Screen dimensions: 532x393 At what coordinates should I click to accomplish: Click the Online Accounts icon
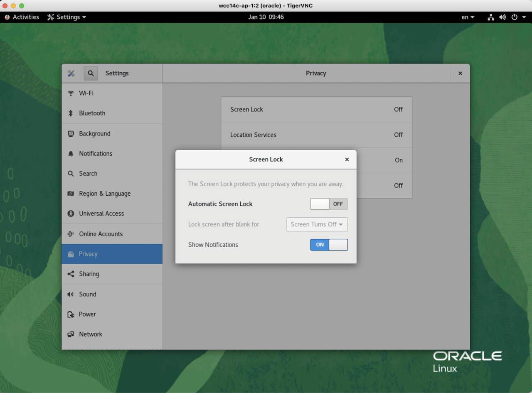click(x=71, y=234)
